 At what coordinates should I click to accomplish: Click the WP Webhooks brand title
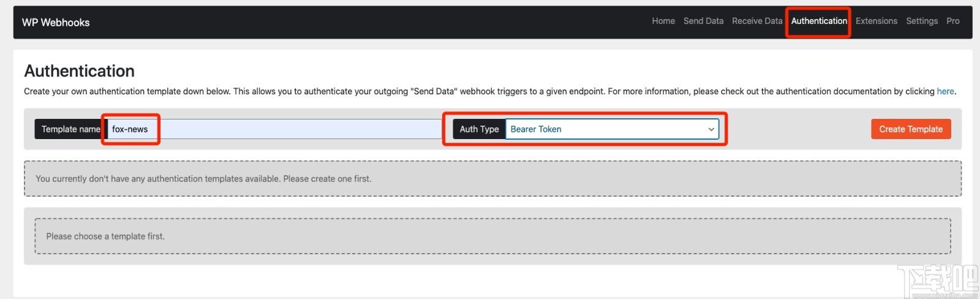click(56, 23)
